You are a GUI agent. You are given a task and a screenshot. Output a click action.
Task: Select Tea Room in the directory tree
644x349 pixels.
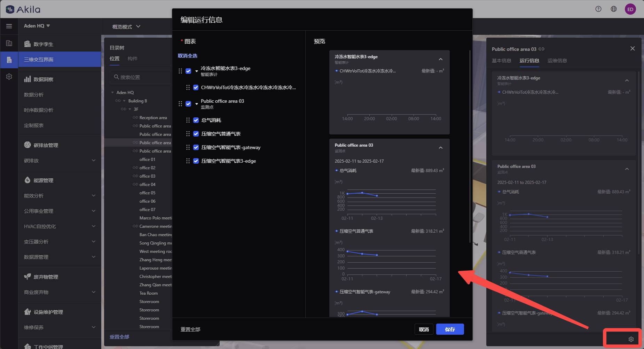(x=149, y=293)
